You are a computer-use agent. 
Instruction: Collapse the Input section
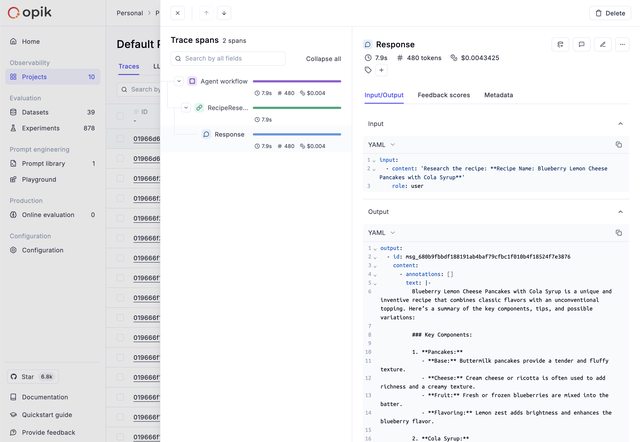coord(619,124)
